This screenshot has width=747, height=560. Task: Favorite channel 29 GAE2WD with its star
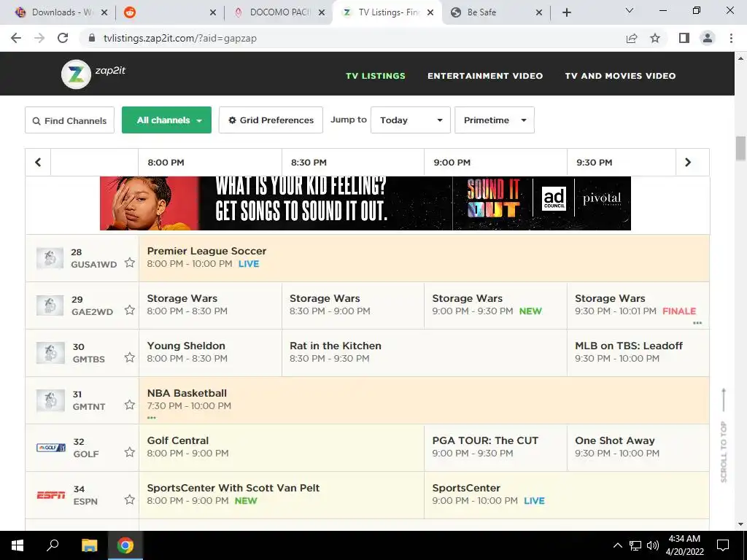[130, 310]
